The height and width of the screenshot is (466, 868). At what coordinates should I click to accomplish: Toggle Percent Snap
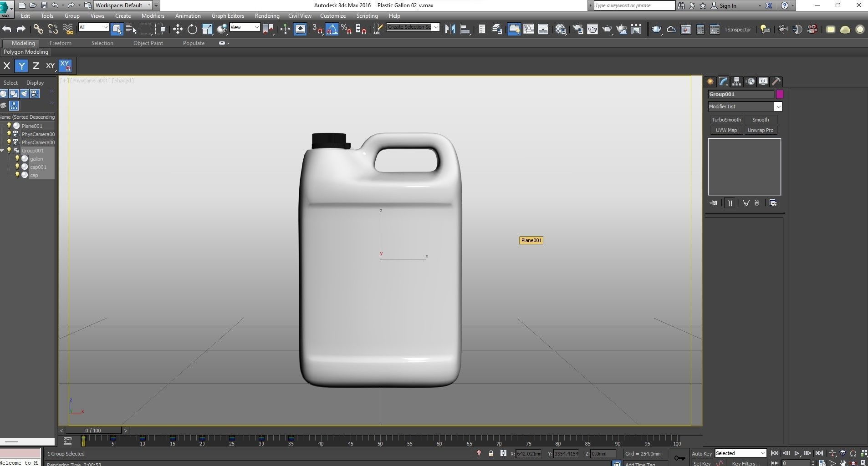(347, 29)
